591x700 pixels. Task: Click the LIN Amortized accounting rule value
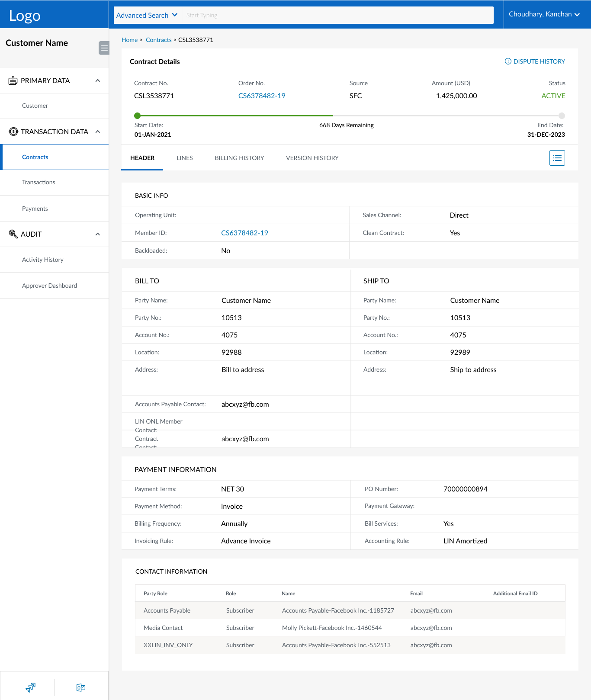(466, 541)
